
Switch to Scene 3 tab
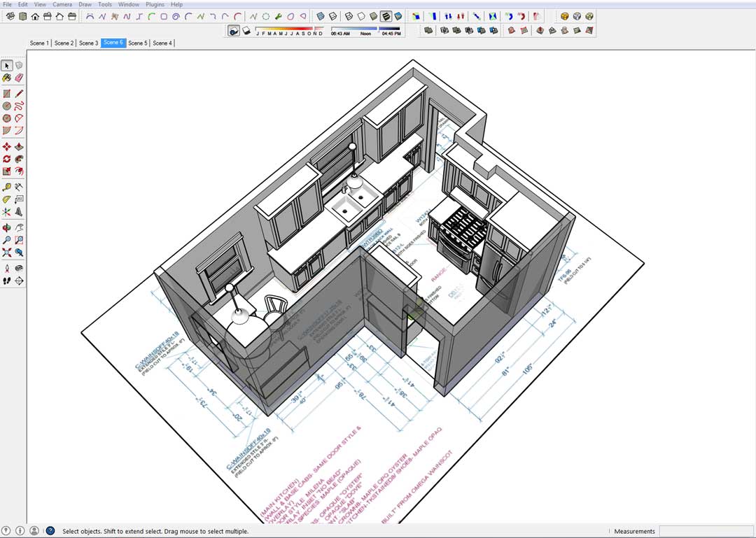(x=88, y=43)
